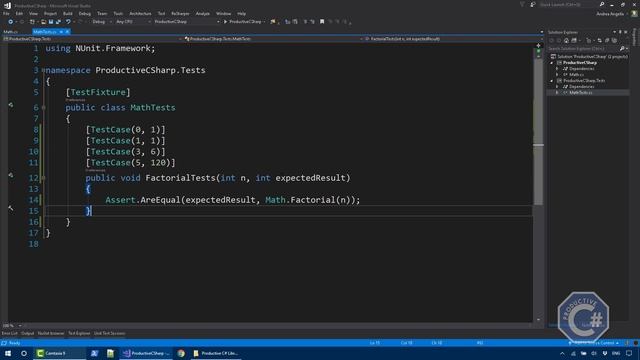Open the Debug menu
640x360 pixels.
click(x=84, y=13)
